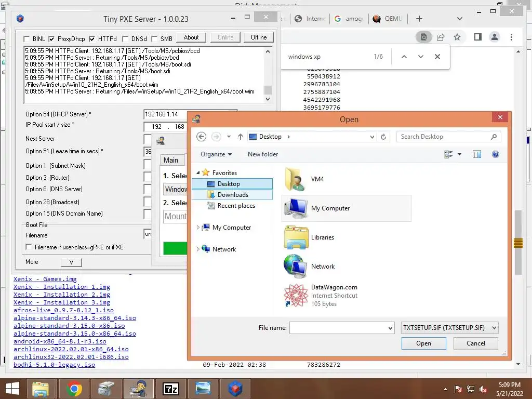Open 7-Zip from the taskbar
The width and height of the screenshot is (532, 399).
pyautogui.click(x=171, y=389)
